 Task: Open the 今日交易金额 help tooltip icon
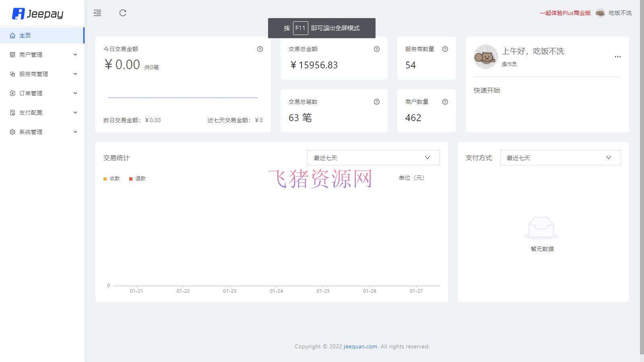[x=260, y=49]
